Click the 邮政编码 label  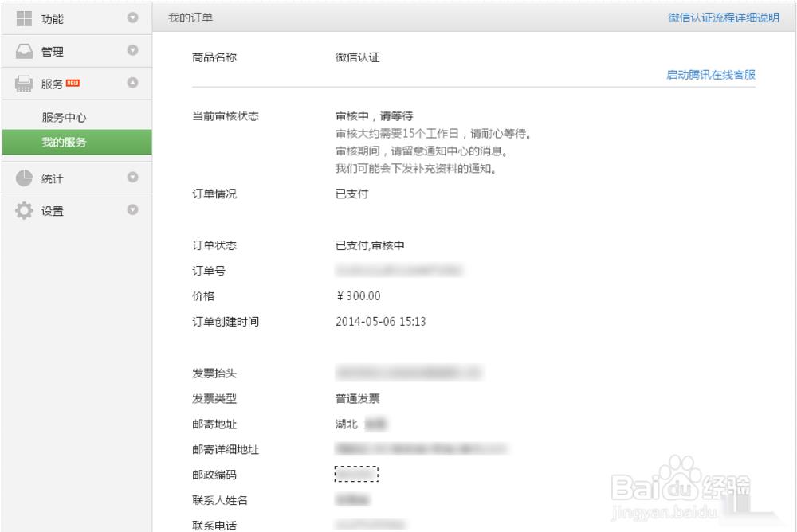214,475
